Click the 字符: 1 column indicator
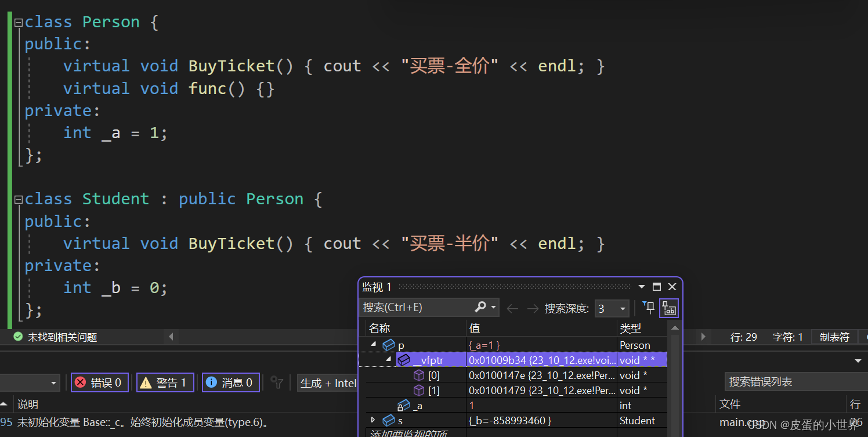The width and height of the screenshot is (868, 437). 787,337
